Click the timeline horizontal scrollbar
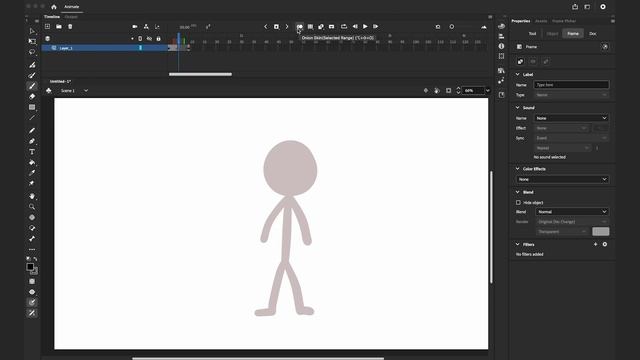 tap(200, 74)
